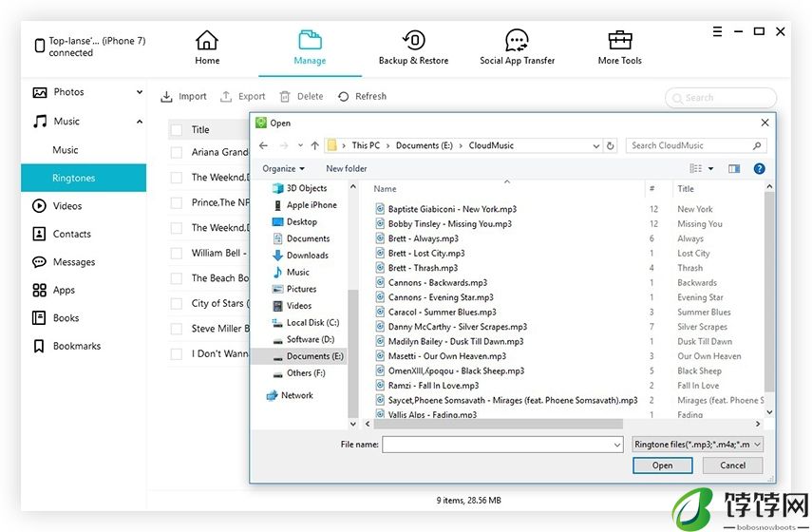Expand the Photos sidebar category

tap(140, 92)
